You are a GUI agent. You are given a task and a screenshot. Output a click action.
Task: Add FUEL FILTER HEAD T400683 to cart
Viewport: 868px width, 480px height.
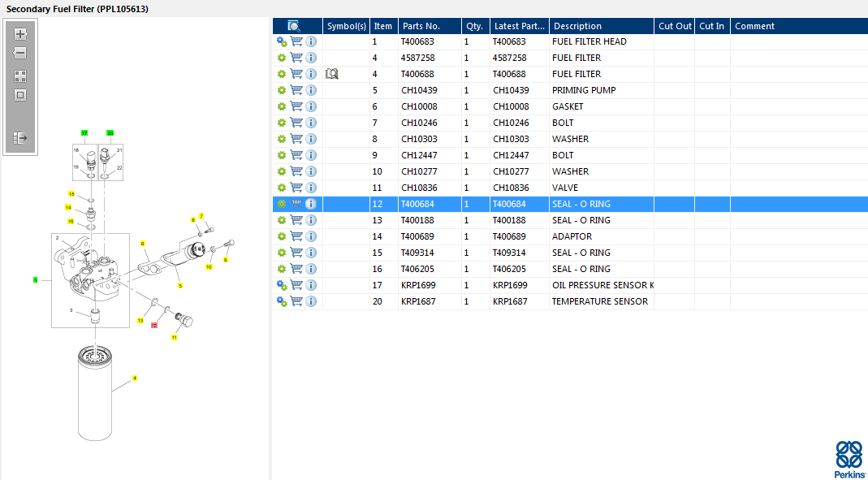click(x=296, y=41)
